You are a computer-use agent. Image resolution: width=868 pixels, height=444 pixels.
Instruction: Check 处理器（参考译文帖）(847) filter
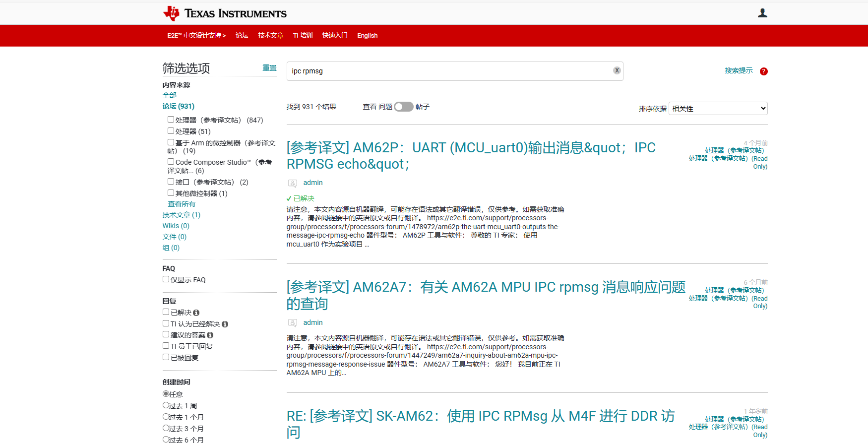171,120
